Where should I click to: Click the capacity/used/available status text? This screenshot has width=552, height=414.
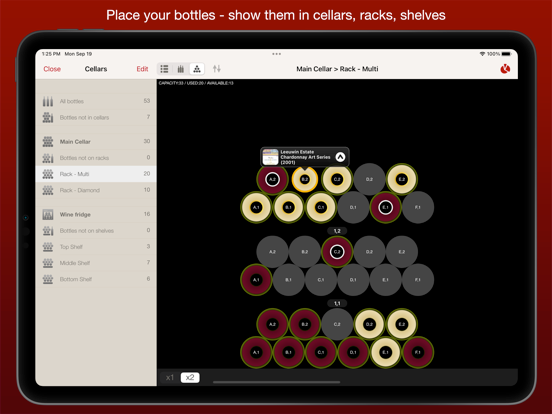coord(196,83)
